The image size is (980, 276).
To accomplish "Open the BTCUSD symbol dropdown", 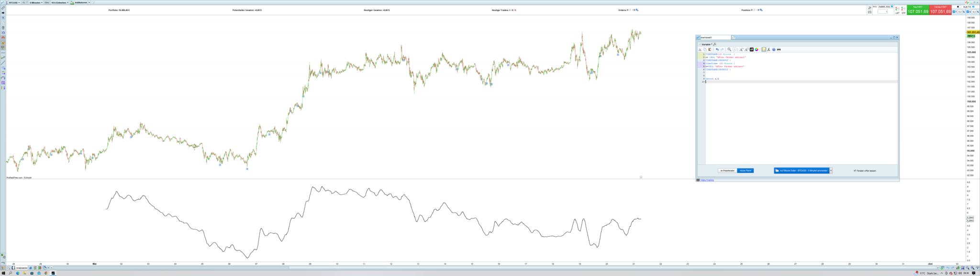I will coord(13,2).
